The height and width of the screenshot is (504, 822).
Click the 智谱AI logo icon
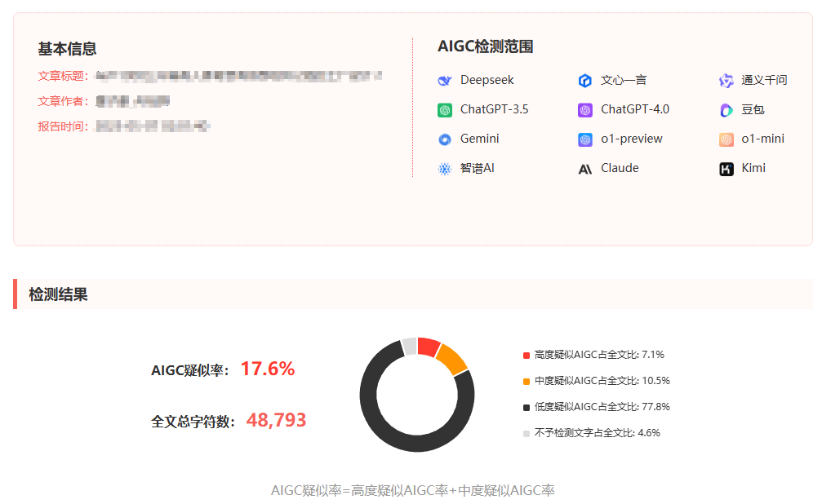[445, 169]
